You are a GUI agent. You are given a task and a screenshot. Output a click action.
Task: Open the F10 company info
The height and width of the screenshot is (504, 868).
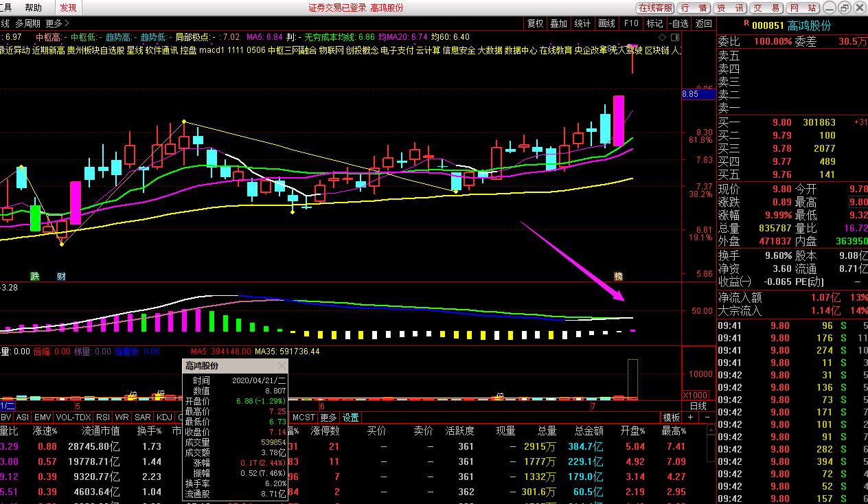(x=631, y=23)
